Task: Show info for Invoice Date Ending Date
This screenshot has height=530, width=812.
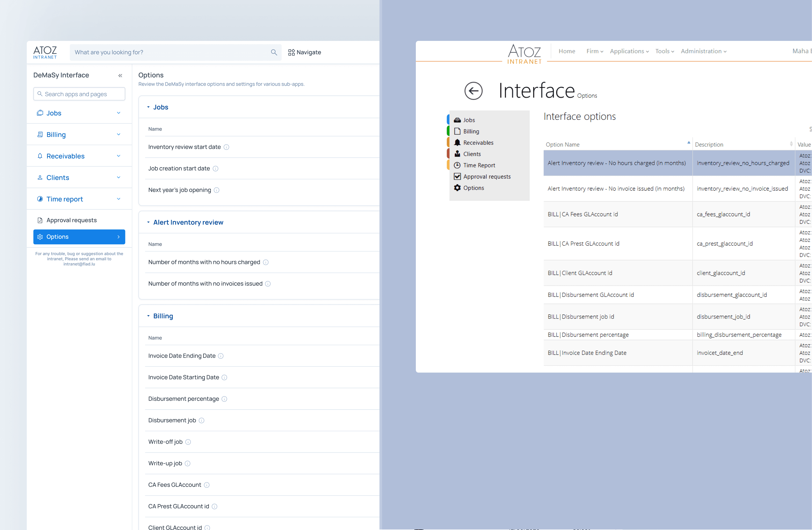Action: coord(221,356)
